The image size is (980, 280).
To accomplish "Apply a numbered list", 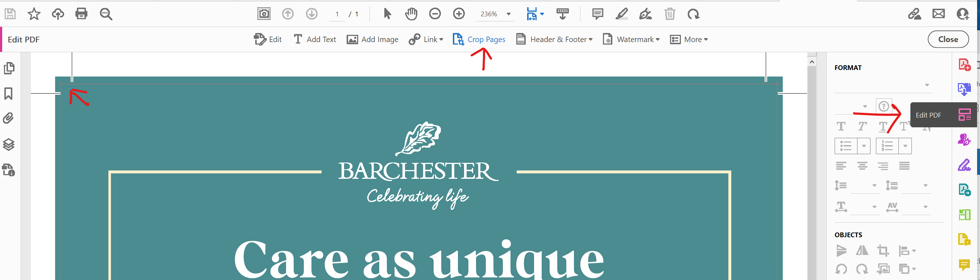I will point(887,146).
